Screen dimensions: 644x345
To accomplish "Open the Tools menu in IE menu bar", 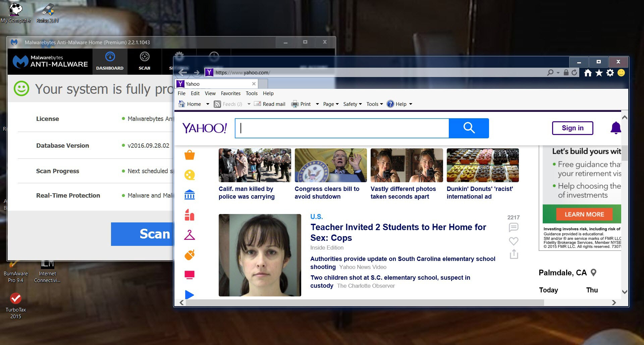I will 252,93.
